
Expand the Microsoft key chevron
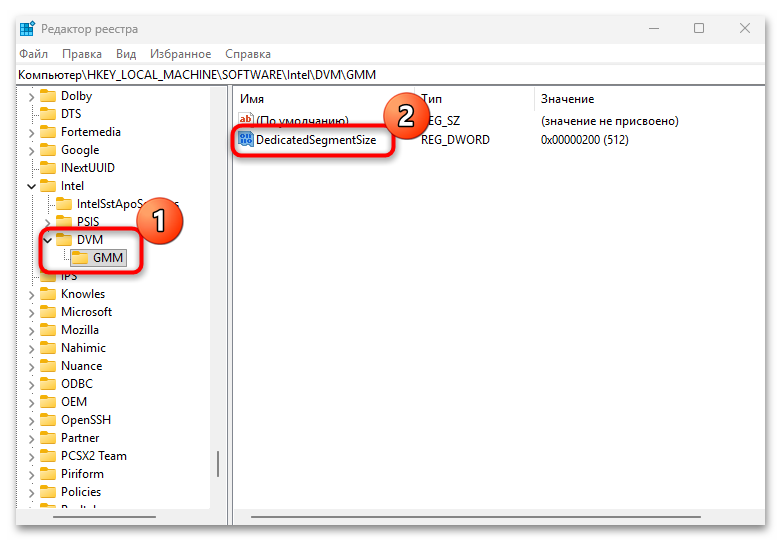coord(31,312)
